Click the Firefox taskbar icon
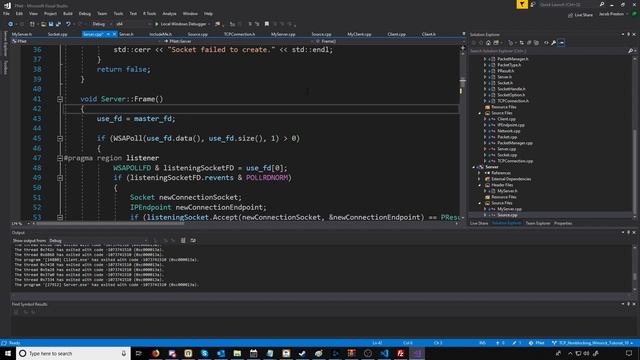This screenshot has height=360, width=640. click(156, 353)
